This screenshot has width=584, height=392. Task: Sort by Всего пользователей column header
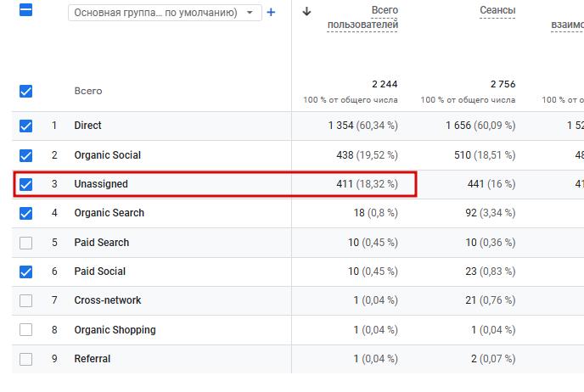(363, 17)
